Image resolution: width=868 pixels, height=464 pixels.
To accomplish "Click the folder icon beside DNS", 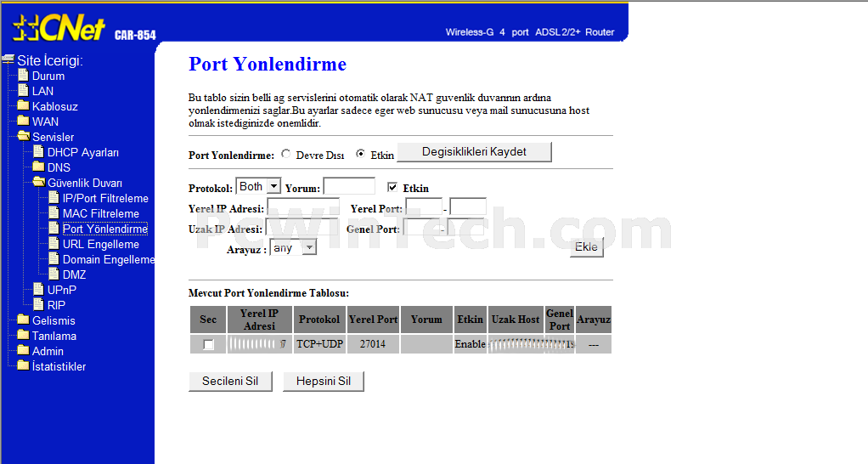I will 38,167.
